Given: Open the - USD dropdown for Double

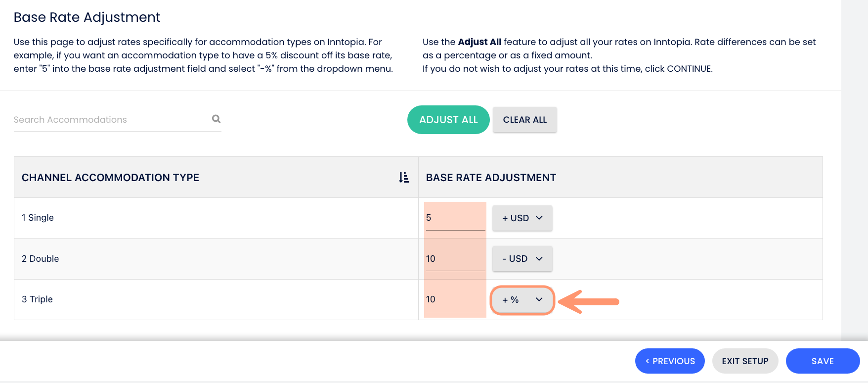Looking at the screenshot, I should (522, 259).
